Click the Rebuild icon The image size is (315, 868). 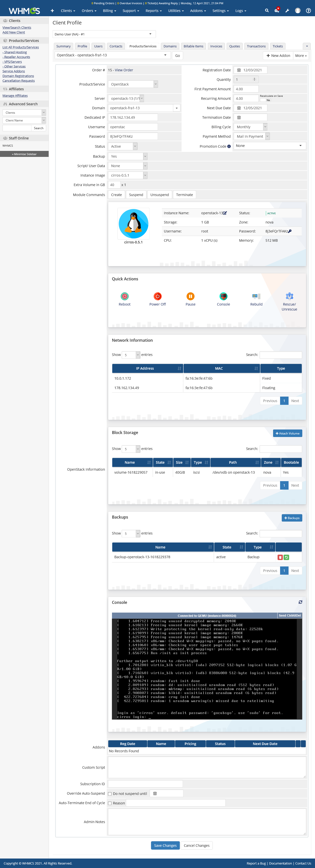click(x=256, y=296)
